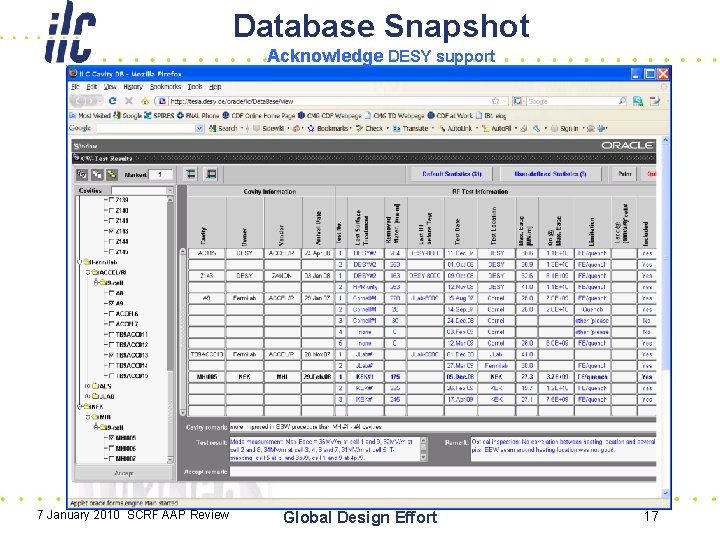Toggle the MHI006 cavity checkbox

pos(111,448)
